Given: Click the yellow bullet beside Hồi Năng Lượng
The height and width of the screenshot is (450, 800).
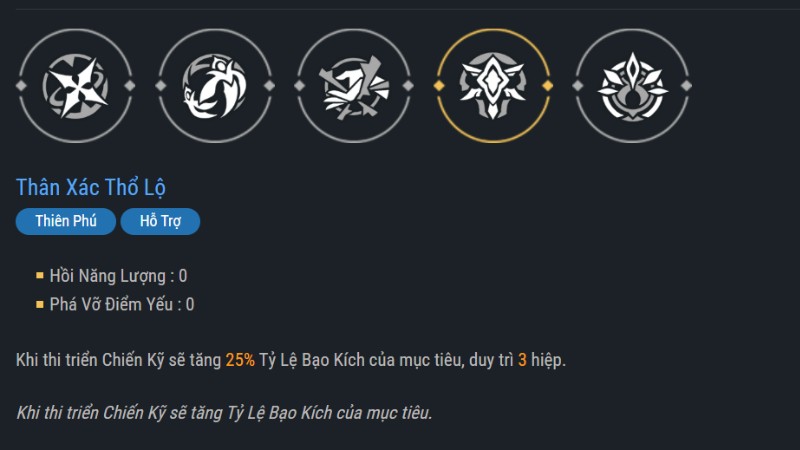Looking at the screenshot, I should [x=40, y=275].
